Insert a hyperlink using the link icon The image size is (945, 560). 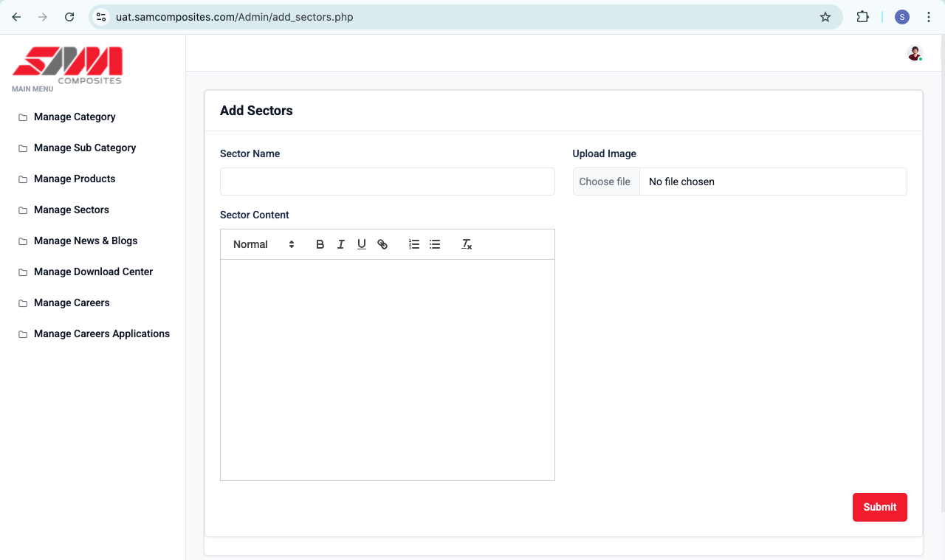click(382, 244)
